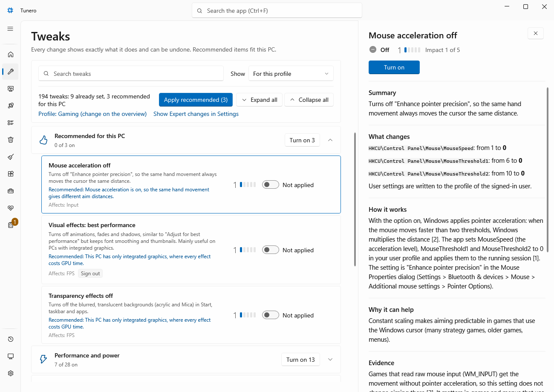Open the clipboard icon with the badge 1

[x=11, y=225]
